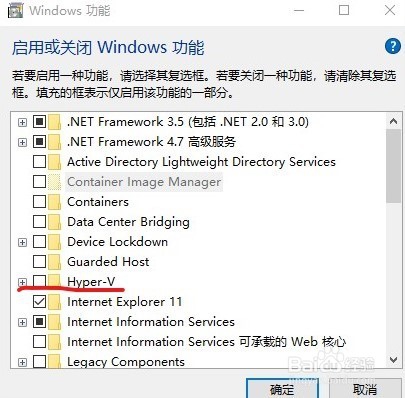Select Internet Information Services 可承载的 Web 核心 item

207,342
